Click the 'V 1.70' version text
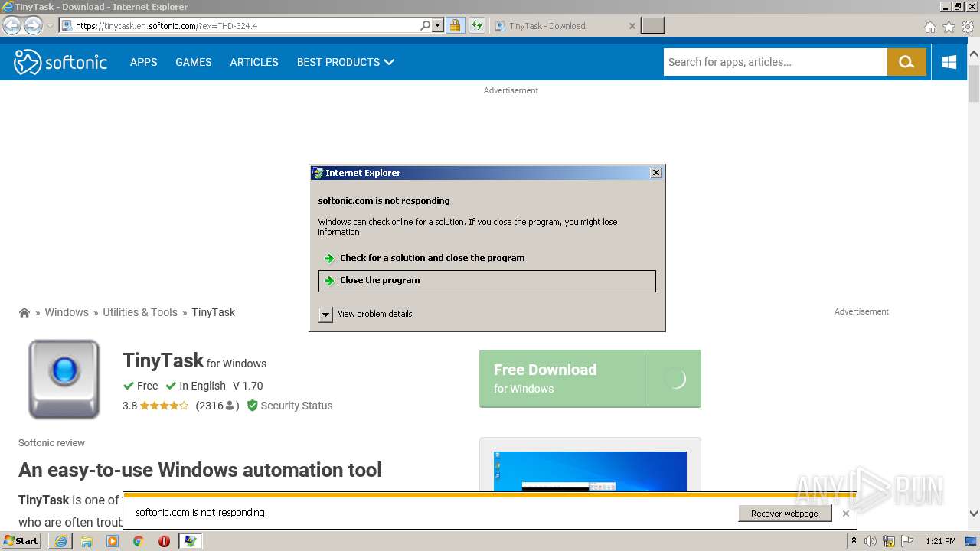The height and width of the screenshot is (551, 980). [x=248, y=386]
